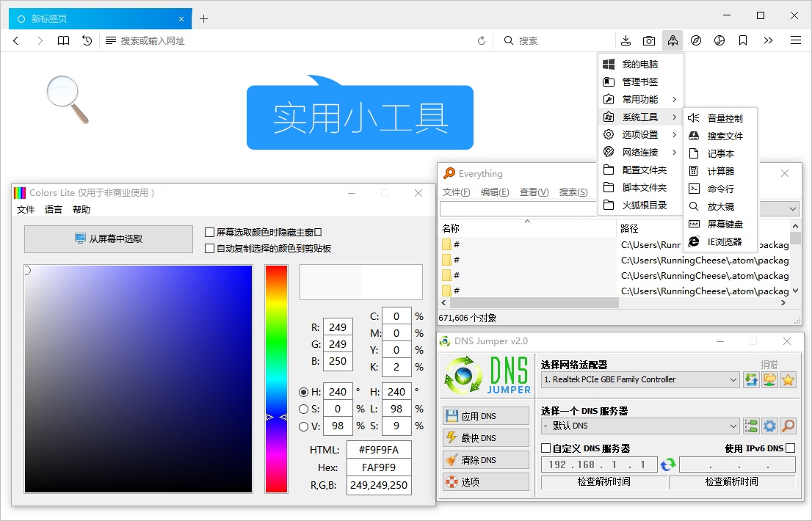
Task: Click DNS Jumper magnifier search icon
Action: 786,426
